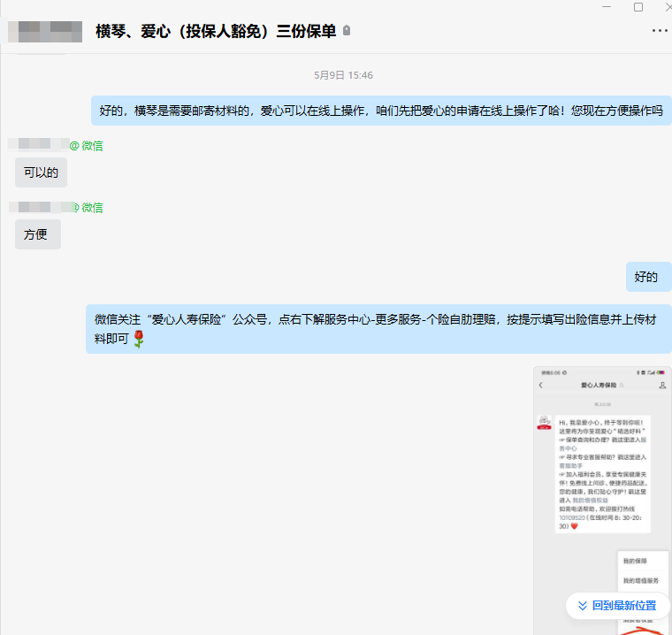Click the blurred group avatar in header
The height and width of the screenshot is (635, 672).
(x=45, y=32)
